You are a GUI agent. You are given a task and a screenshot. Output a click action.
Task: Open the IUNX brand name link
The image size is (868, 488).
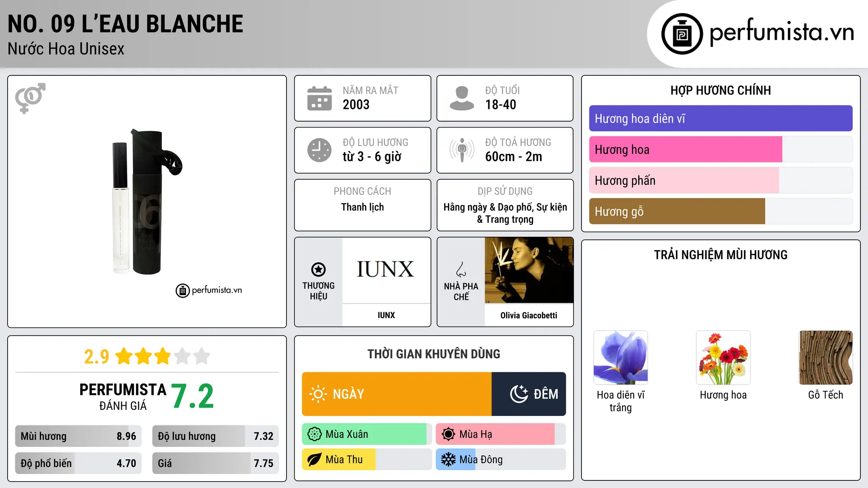click(386, 315)
